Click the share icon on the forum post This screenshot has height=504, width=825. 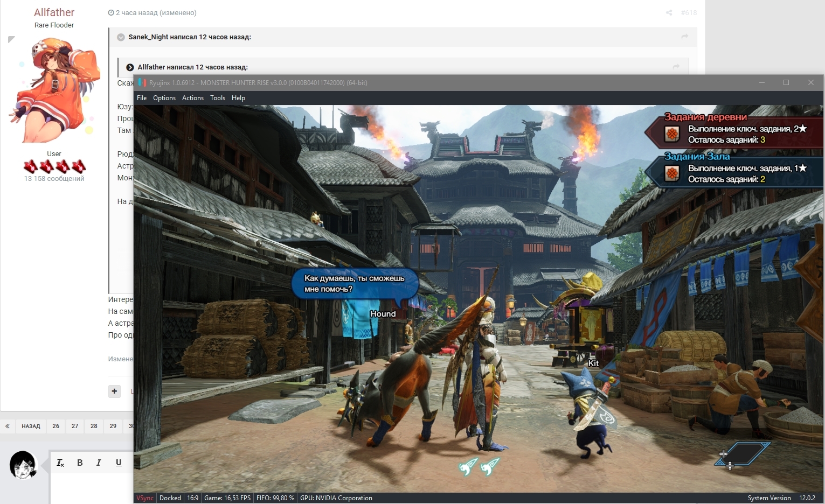(x=669, y=12)
